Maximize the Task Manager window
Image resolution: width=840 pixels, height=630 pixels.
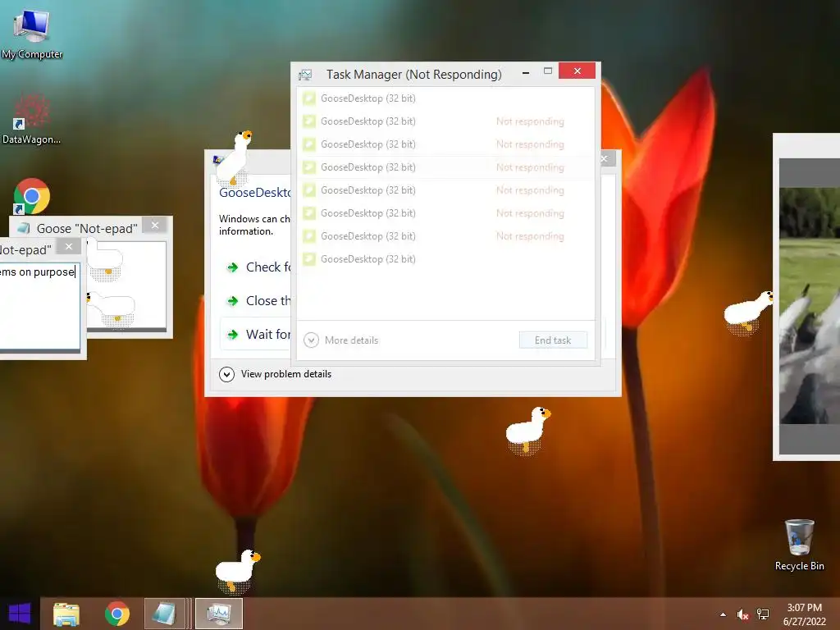pyautogui.click(x=547, y=71)
